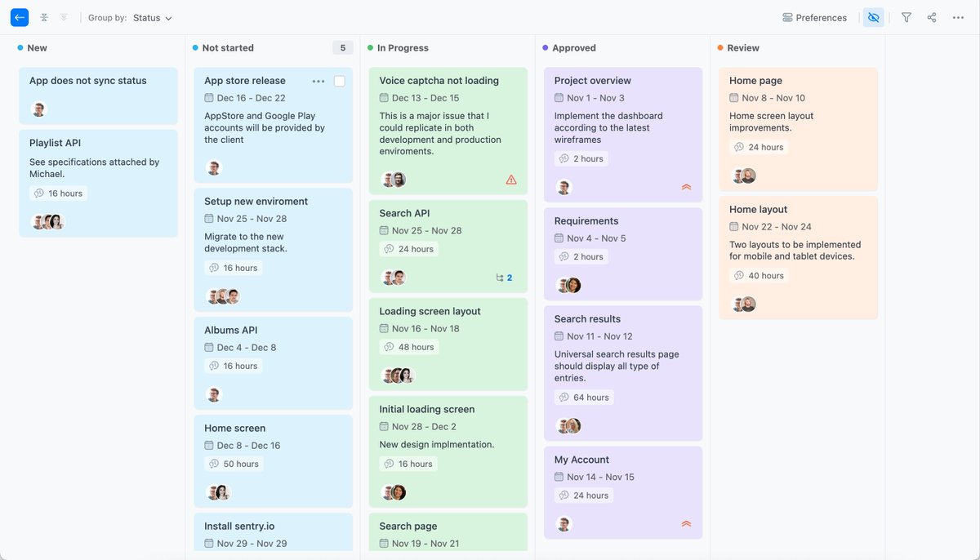
Task: Click the blue back arrow button
Action: [19, 17]
